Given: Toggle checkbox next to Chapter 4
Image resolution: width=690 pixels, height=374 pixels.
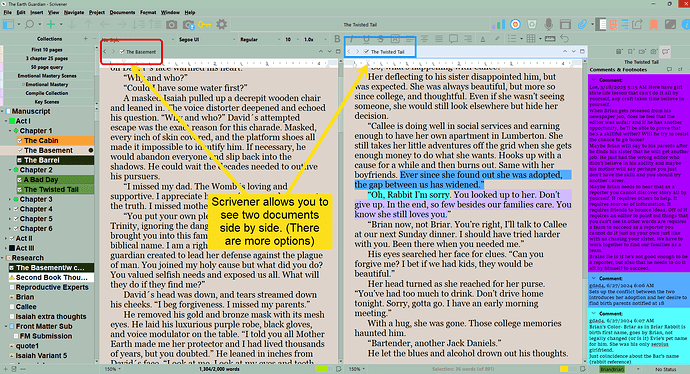Looking at the screenshot, I should click(x=16, y=209).
